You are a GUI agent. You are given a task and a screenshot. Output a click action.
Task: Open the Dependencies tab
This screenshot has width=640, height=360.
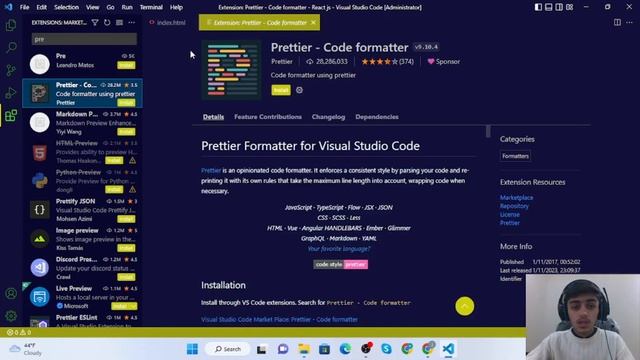click(x=377, y=117)
